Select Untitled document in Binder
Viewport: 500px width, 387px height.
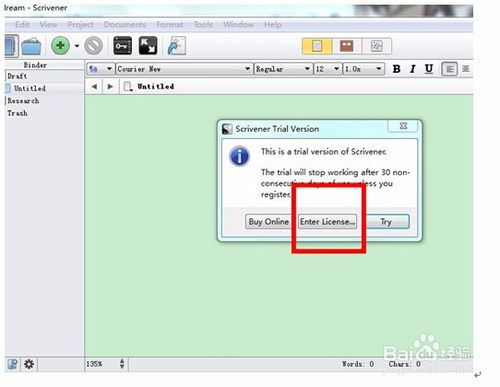click(30, 88)
